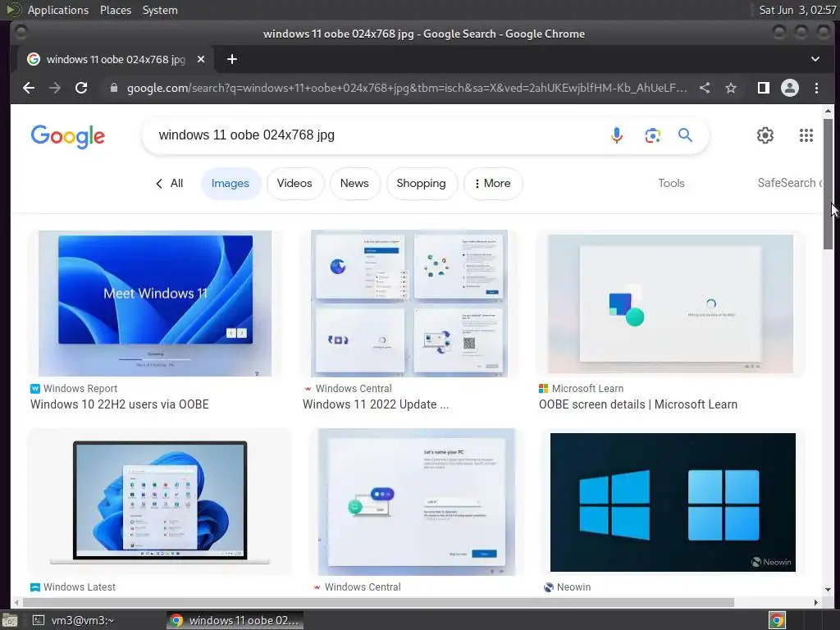Open the Meet Windows 11 image thumbnail
840x630 pixels.
155,304
